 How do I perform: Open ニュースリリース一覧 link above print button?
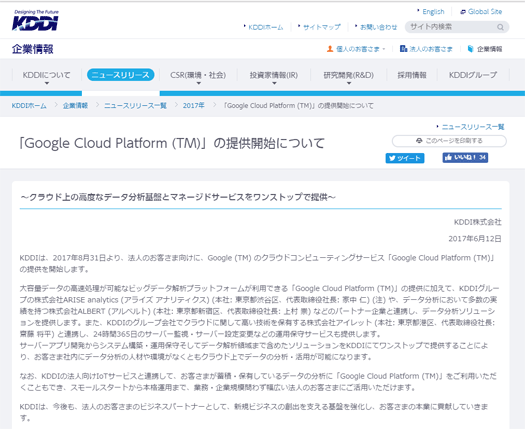[473, 127]
